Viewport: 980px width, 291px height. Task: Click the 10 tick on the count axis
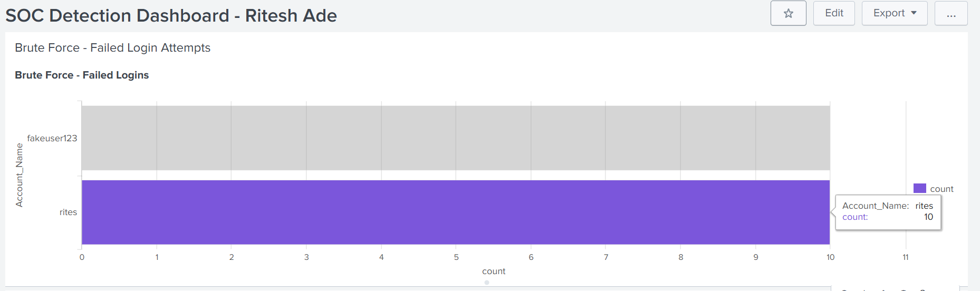[x=830, y=257]
